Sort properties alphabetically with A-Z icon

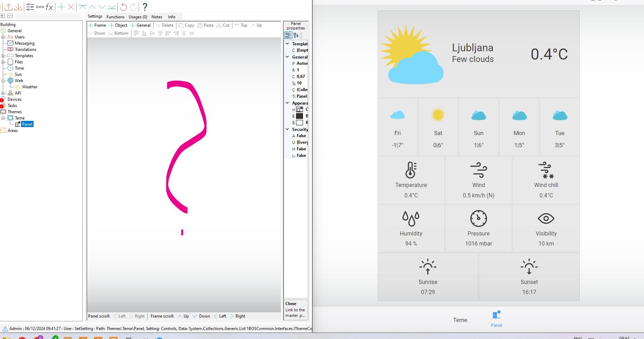[296, 35]
